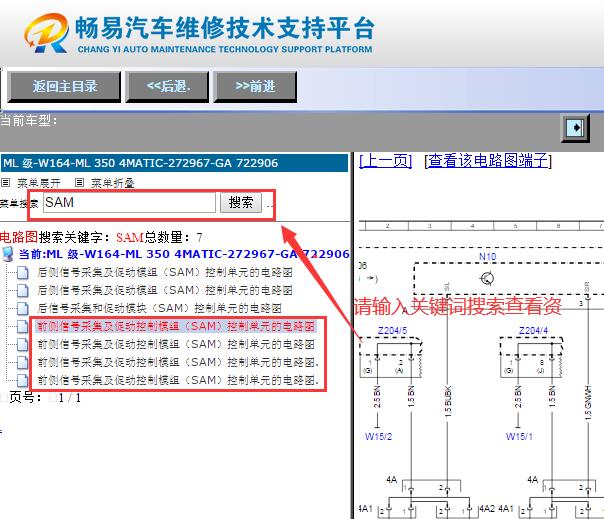Click the W15/2 ground label
Screen dimensions: 604x519
coord(378,437)
